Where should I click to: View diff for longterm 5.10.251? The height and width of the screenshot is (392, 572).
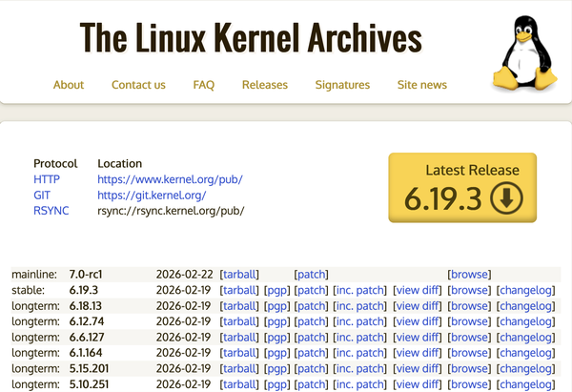point(418,384)
